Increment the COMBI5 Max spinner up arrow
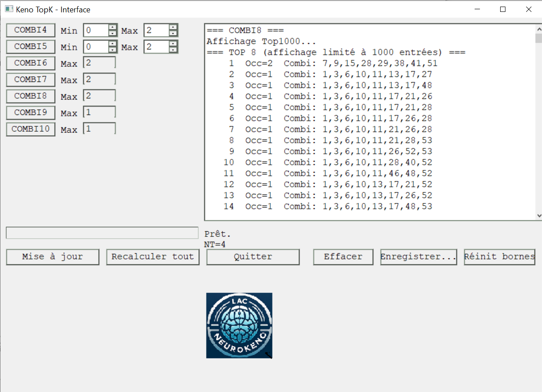Screen dimensions: 542x392 click(173, 44)
